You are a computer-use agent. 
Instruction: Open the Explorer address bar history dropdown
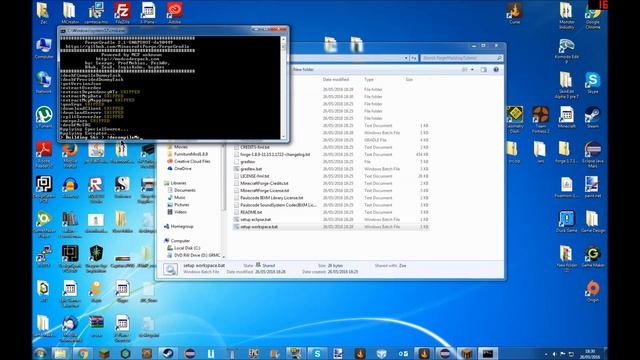[406, 58]
